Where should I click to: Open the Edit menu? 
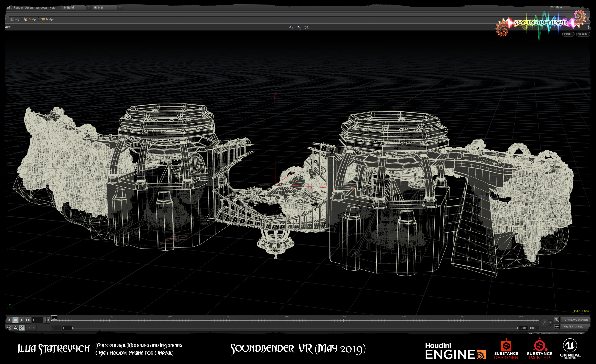pyautogui.click(x=9, y=7)
